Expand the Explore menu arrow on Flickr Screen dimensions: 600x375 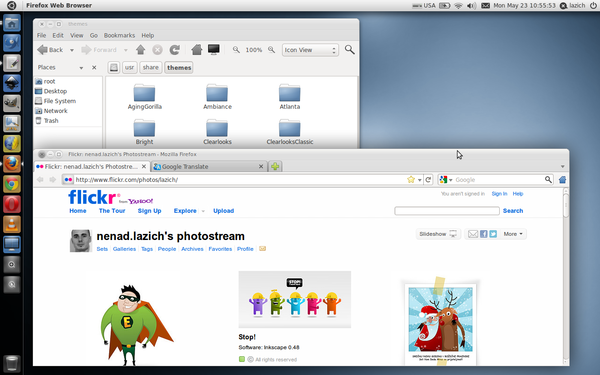(203, 211)
